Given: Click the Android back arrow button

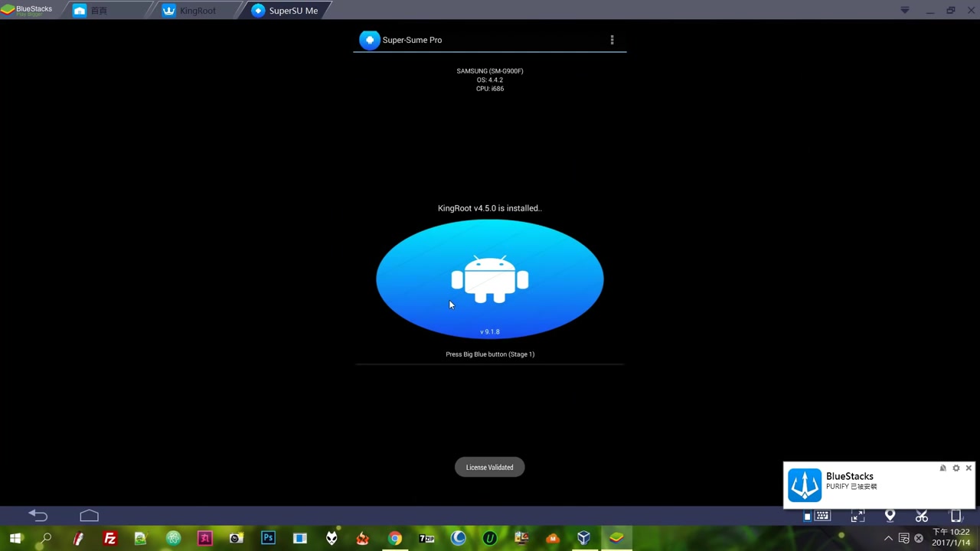Looking at the screenshot, I should pyautogui.click(x=38, y=516).
